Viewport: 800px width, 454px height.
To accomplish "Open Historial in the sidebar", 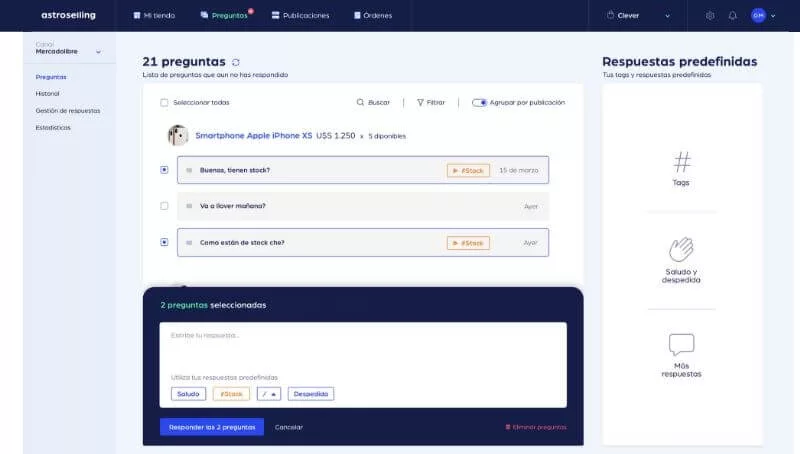I will tap(47, 93).
